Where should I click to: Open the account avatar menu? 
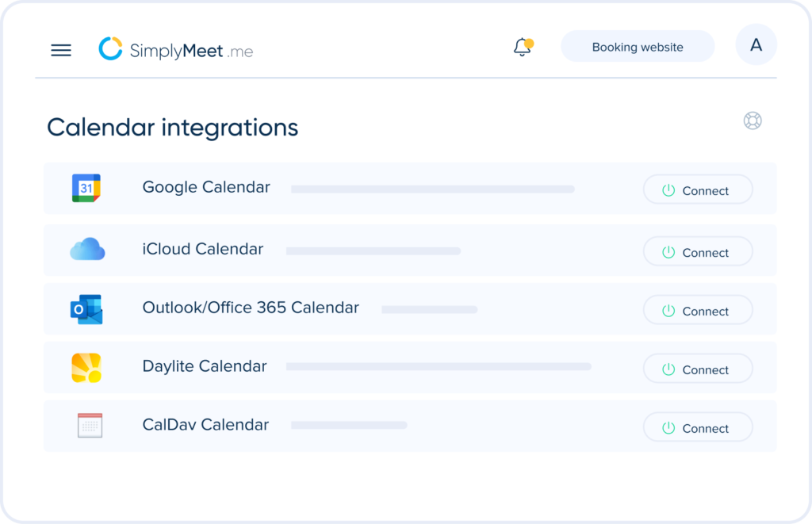(x=756, y=44)
